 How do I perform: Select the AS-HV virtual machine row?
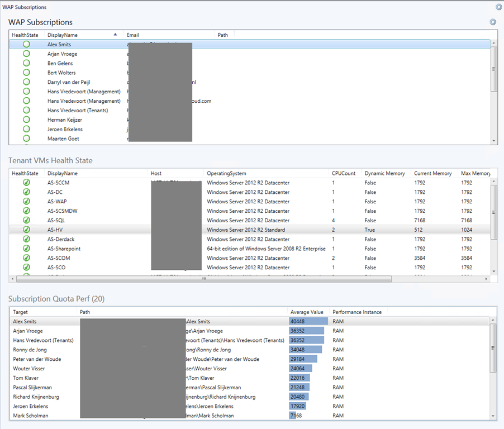tap(249, 230)
